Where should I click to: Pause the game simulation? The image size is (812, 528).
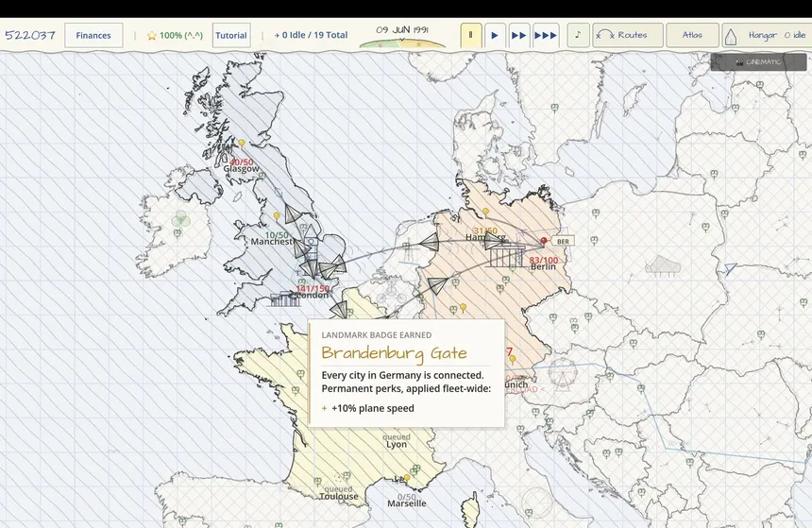pos(471,35)
